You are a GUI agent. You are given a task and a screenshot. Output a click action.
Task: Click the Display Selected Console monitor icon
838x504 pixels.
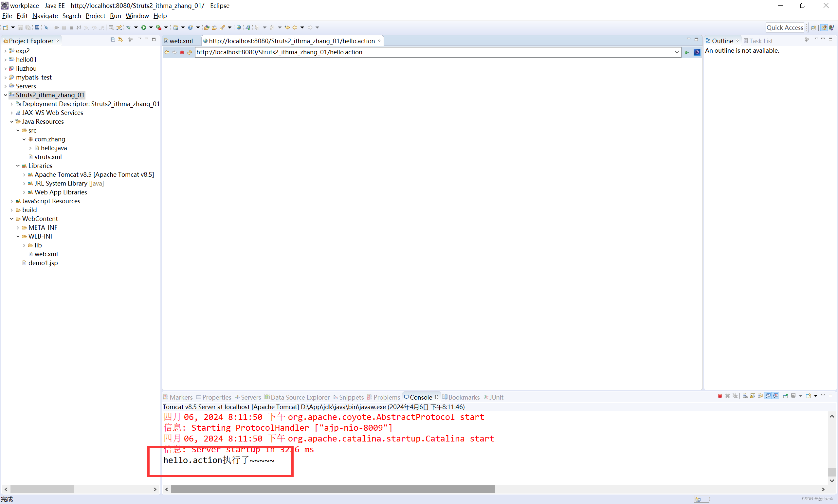793,396
